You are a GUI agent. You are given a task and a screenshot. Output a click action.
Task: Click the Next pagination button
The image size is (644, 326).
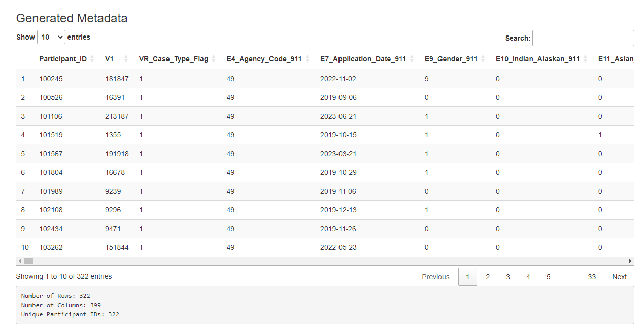(x=619, y=277)
